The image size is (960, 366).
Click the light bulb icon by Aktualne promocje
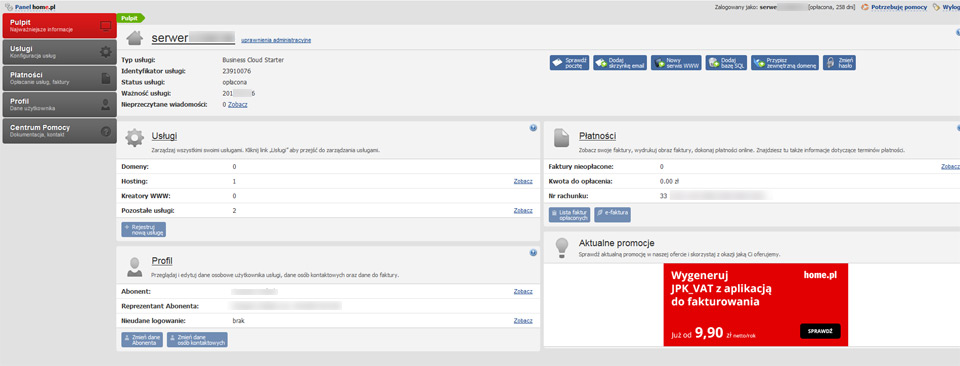pos(561,247)
